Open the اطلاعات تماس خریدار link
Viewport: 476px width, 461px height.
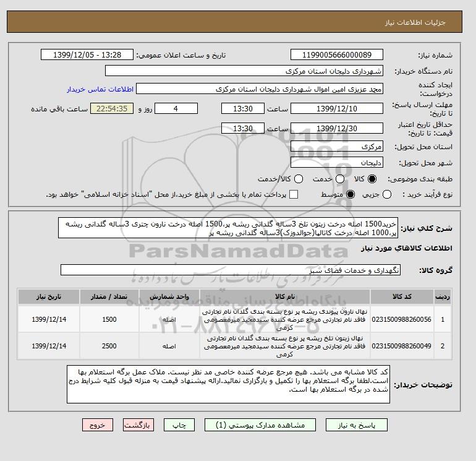click(100, 89)
